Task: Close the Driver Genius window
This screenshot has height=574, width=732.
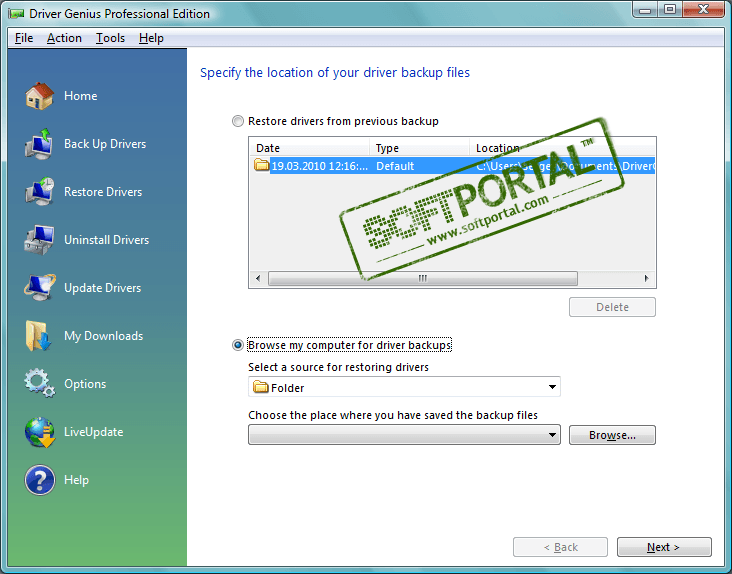Action: click(704, 9)
